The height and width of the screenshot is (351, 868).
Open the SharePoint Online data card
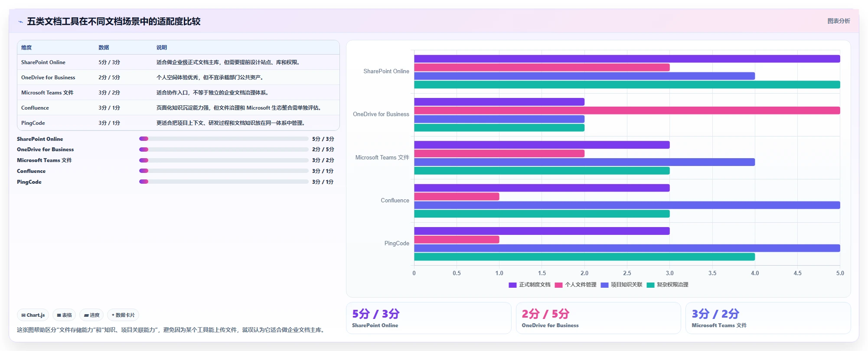(x=428, y=318)
